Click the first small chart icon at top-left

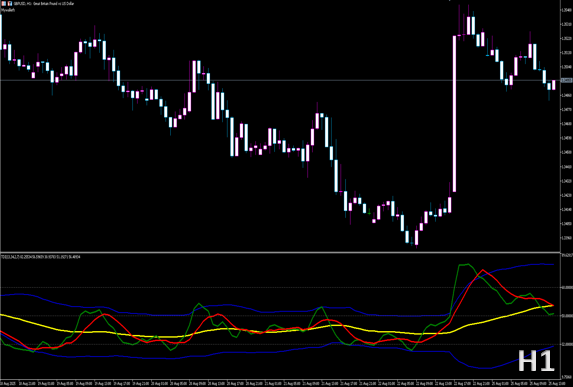tap(3, 3)
